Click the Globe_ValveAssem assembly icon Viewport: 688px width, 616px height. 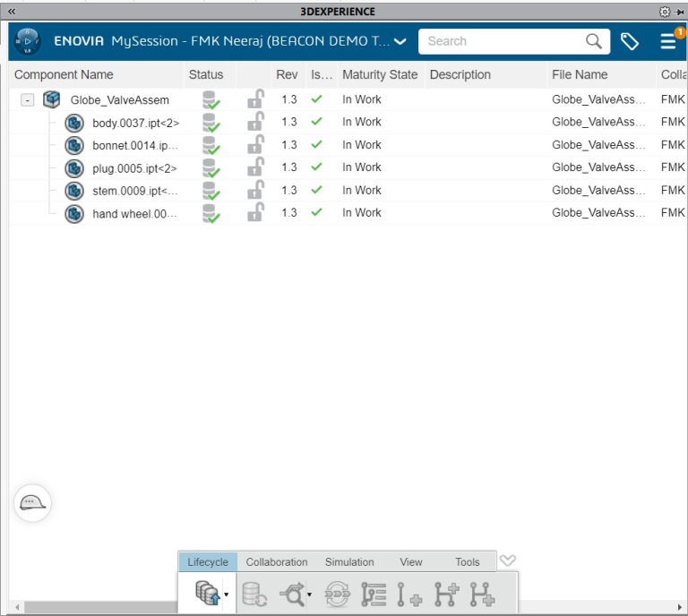tap(51, 99)
